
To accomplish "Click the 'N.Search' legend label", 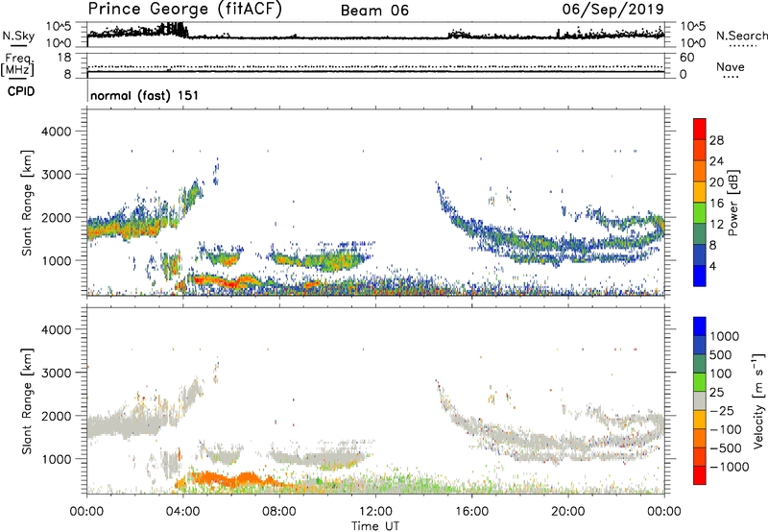I will tap(742, 36).
